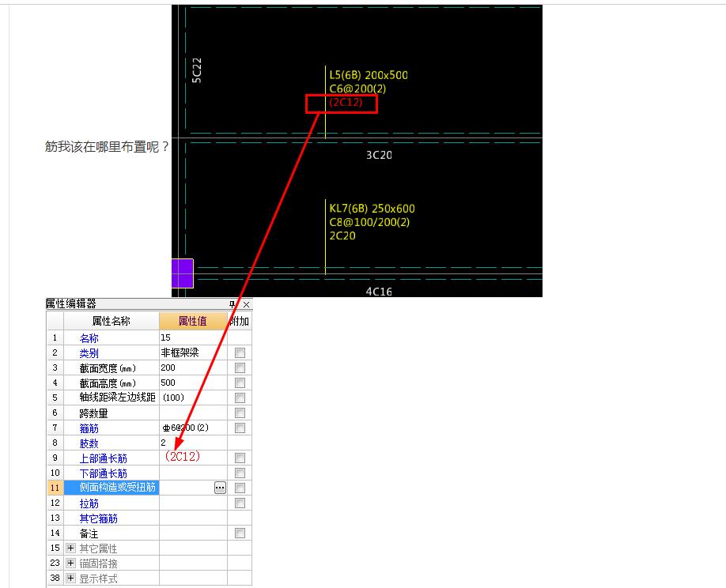Viewport: 726px width, 588px height.
Task: Select the purple column square
Action: (x=183, y=273)
